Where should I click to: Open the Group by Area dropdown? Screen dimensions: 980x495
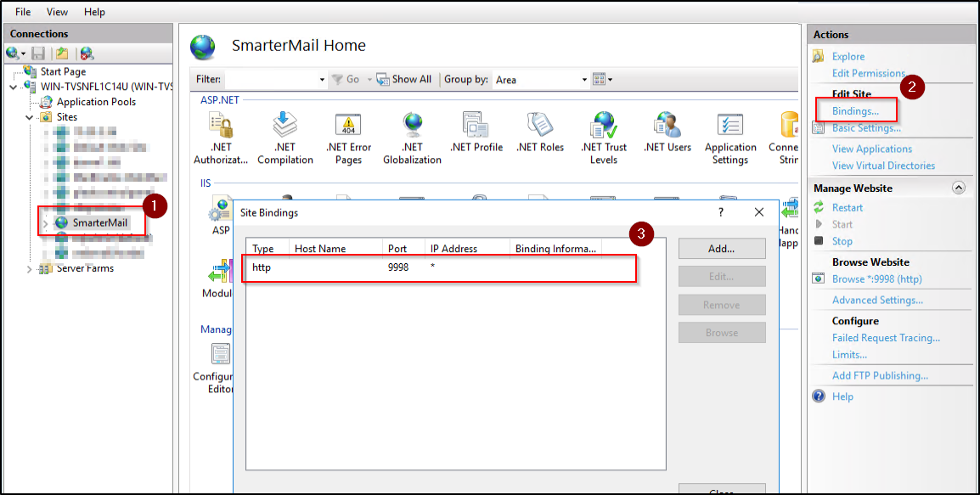tap(584, 80)
